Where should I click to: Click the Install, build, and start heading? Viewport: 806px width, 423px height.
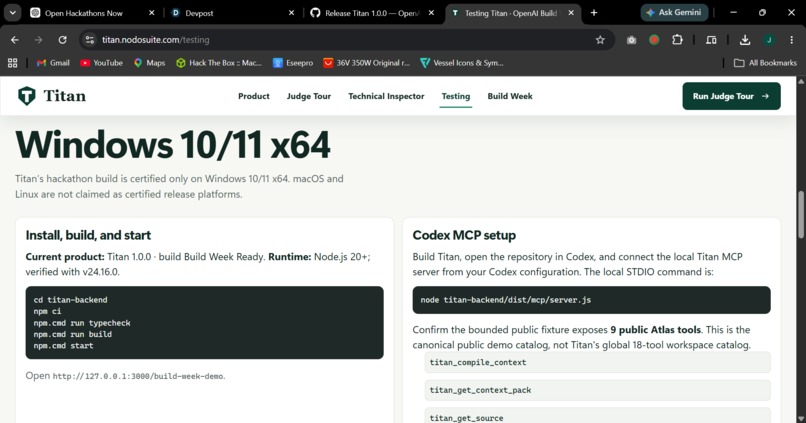(x=88, y=235)
